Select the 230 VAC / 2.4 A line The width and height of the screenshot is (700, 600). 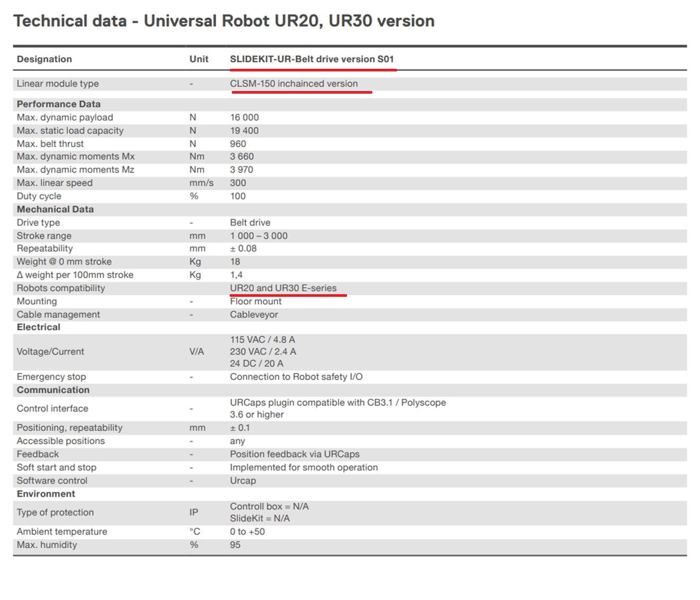click(x=263, y=352)
